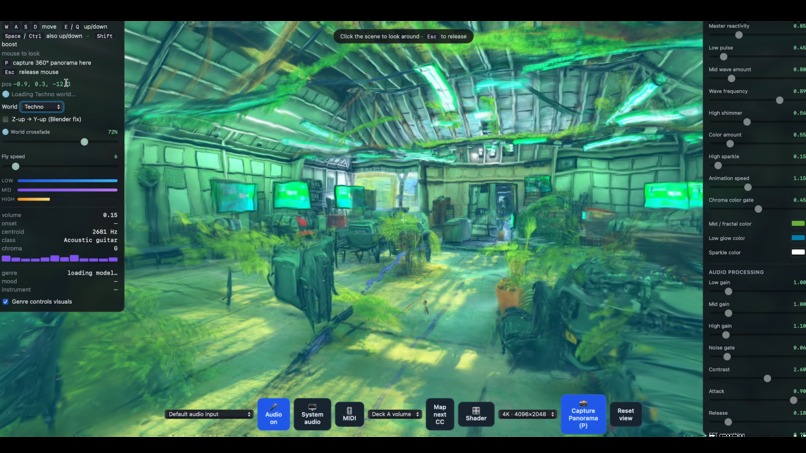Viewport: 806px width, 453px height.
Task: Click the AUDIO PROCESSING section heading
Action: pyautogui.click(x=736, y=272)
